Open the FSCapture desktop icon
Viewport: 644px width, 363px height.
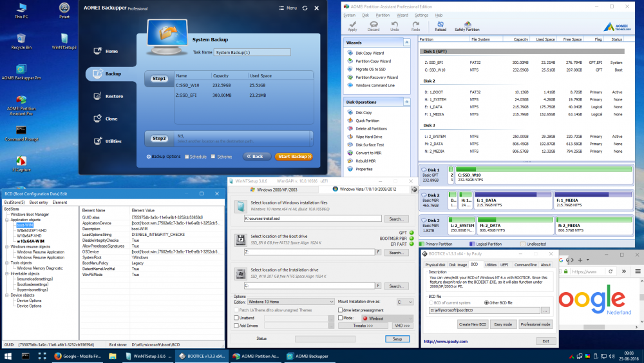[x=21, y=161]
